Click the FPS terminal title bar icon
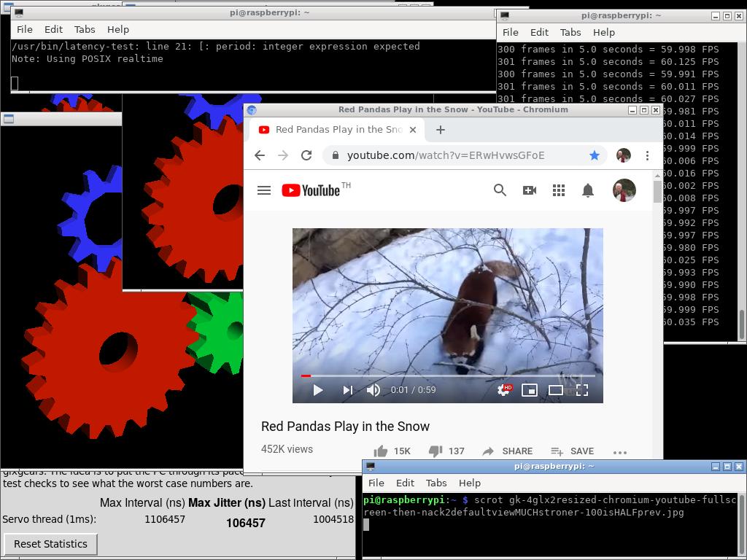The width and height of the screenshot is (747, 560). [505, 16]
